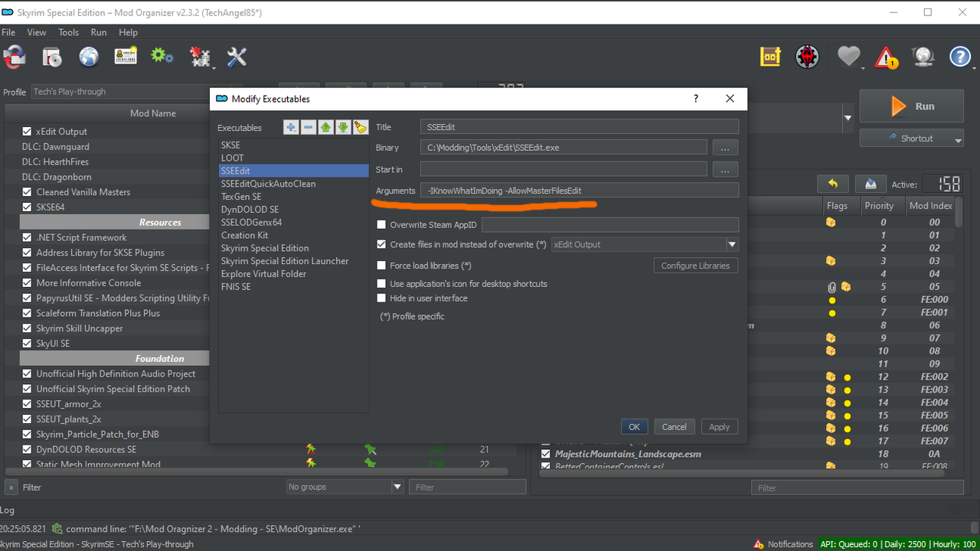Click the Title field containing SSEEdit
The height and width of the screenshot is (551, 980).
tap(580, 127)
